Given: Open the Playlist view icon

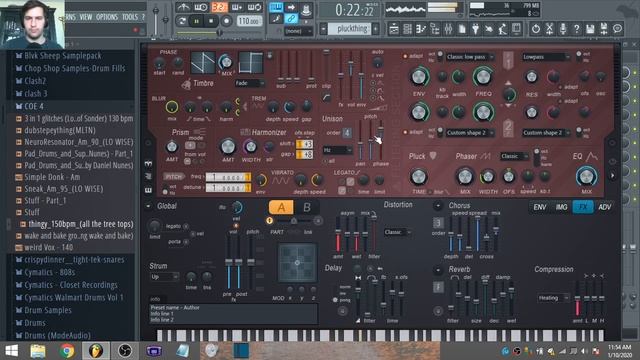Looking at the screenshot, I should pyautogui.click(x=393, y=29).
